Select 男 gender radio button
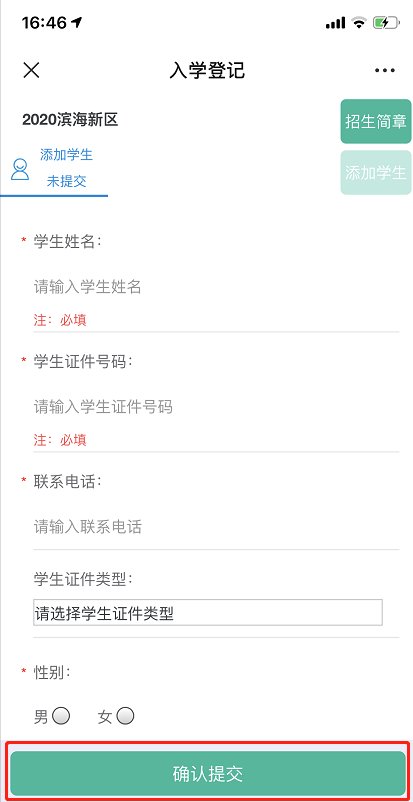The height and width of the screenshot is (802, 413). (x=62, y=716)
